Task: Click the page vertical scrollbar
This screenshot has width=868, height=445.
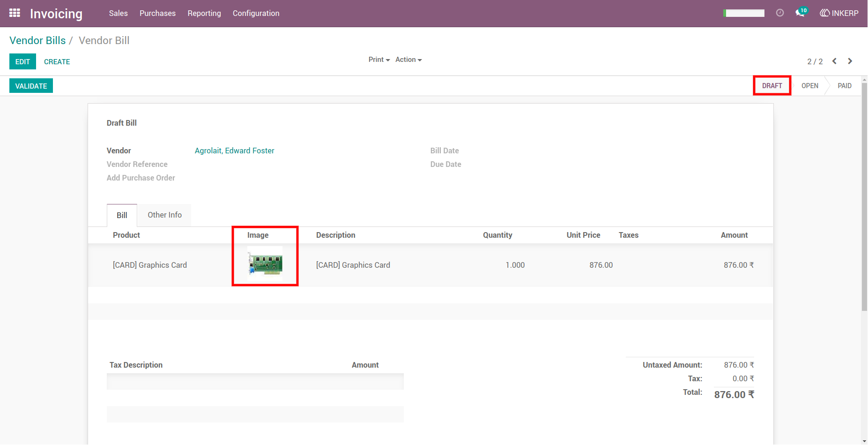Action: pos(864,197)
